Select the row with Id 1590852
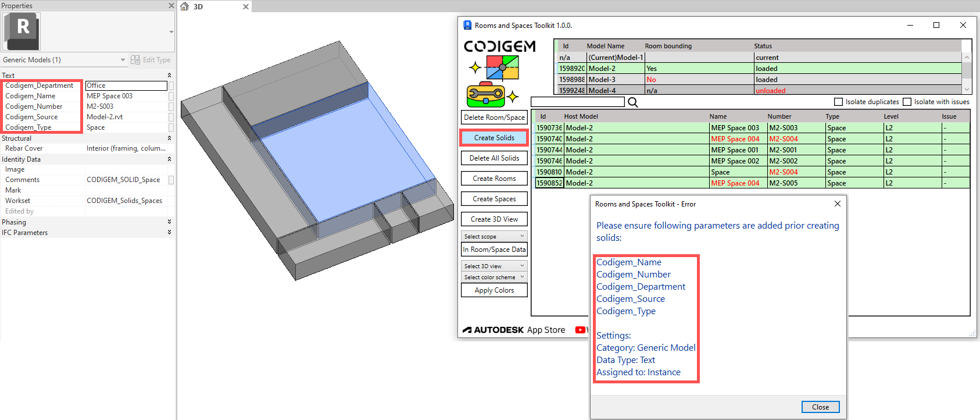980x420 pixels. point(752,183)
